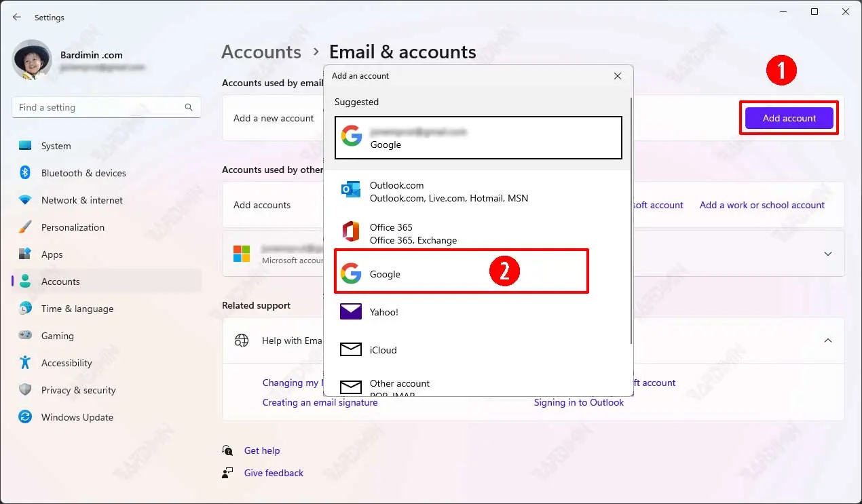
Task: Expand the Microsoft account row chevron
Action: coord(827,254)
